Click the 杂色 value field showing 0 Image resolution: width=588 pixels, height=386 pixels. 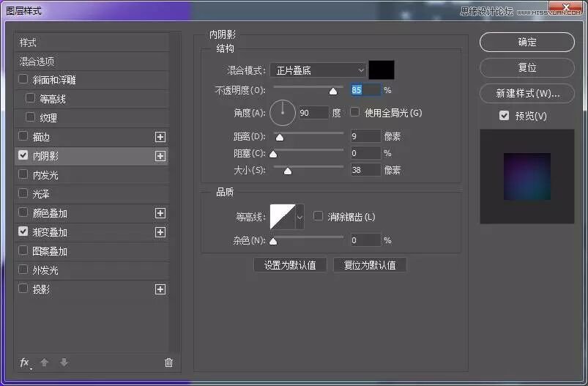[x=365, y=240]
